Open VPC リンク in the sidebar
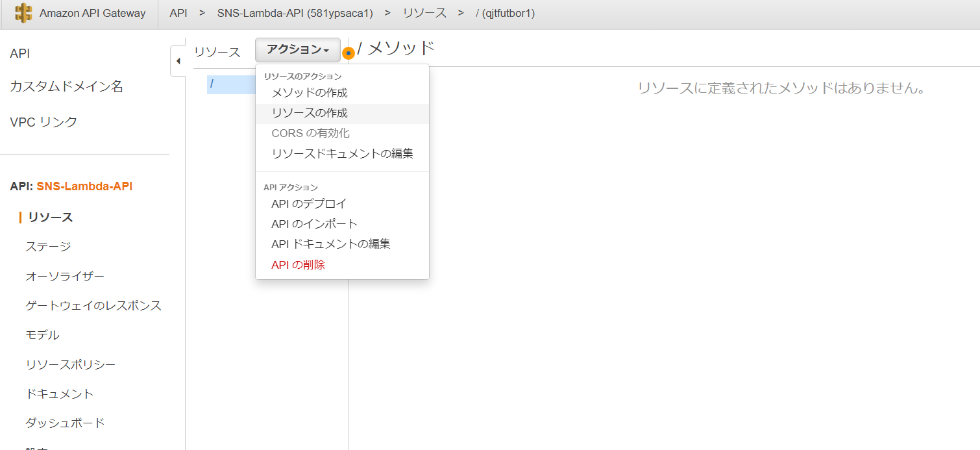The height and width of the screenshot is (450, 980). (x=43, y=122)
